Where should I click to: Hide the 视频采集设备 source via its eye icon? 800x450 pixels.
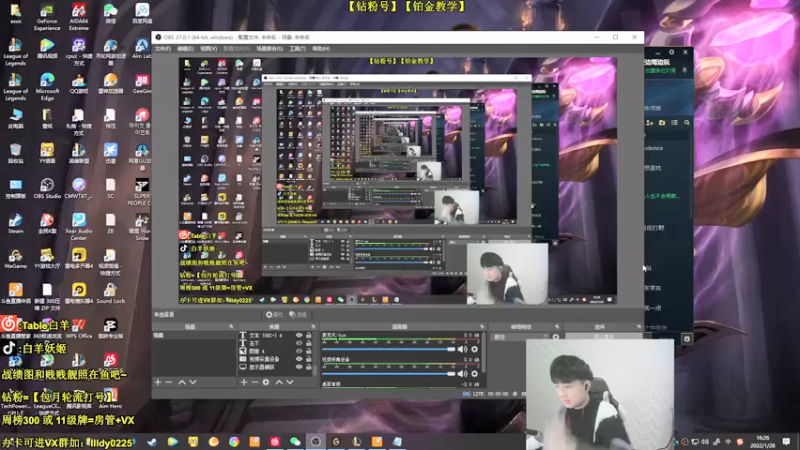click(x=299, y=359)
